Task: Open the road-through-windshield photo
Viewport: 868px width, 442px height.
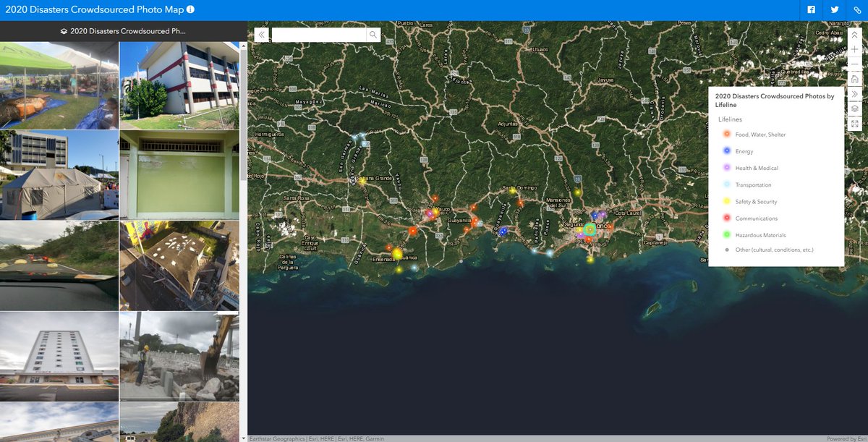Action: 59,265
